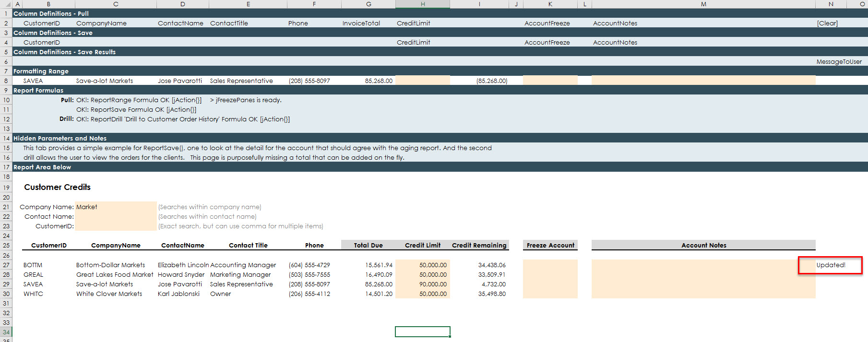The width and height of the screenshot is (868, 342).
Task: Select the "34,438.06" credit remaining cell
Action: [x=492, y=265]
